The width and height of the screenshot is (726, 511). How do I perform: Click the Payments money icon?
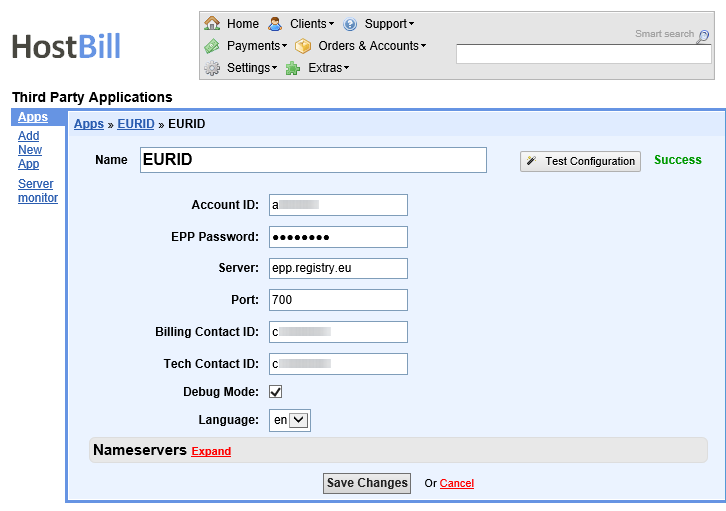click(x=212, y=46)
